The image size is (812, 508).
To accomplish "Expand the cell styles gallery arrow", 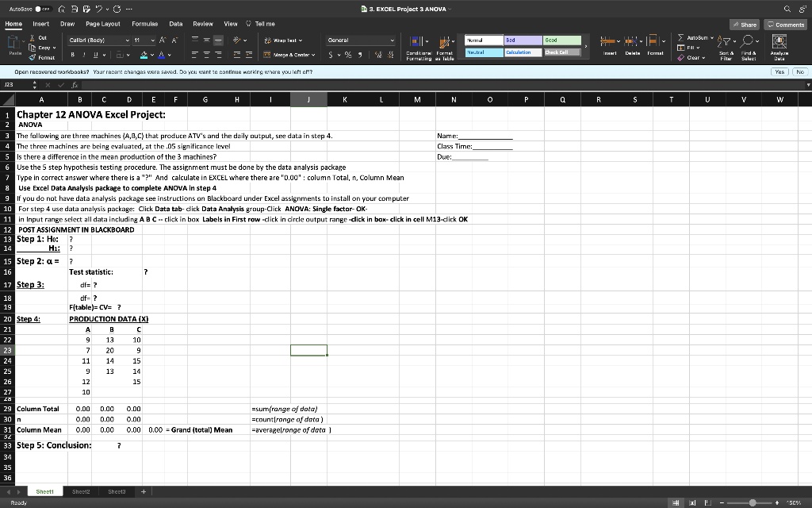I will pyautogui.click(x=586, y=47).
